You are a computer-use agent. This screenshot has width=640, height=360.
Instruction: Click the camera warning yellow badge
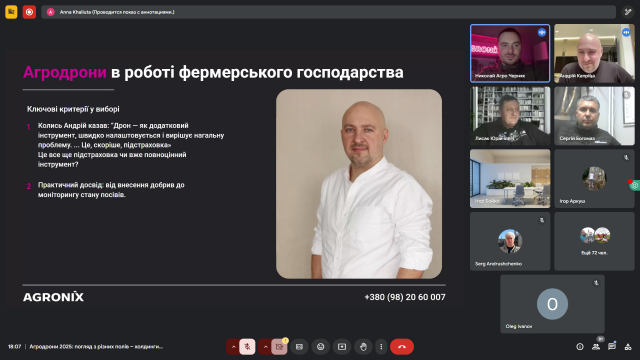[285, 340]
